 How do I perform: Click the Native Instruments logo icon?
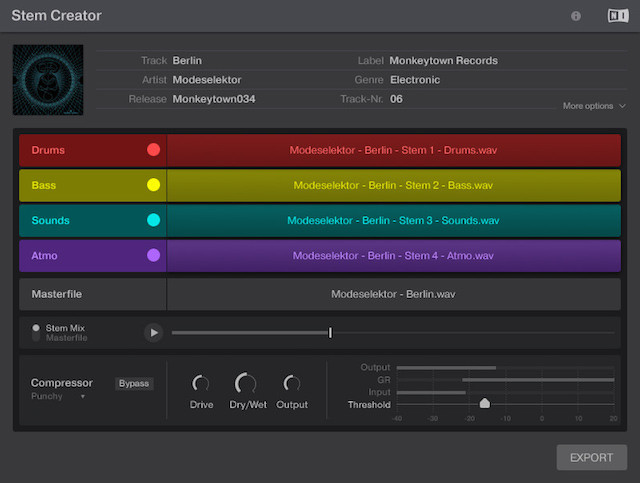617,16
